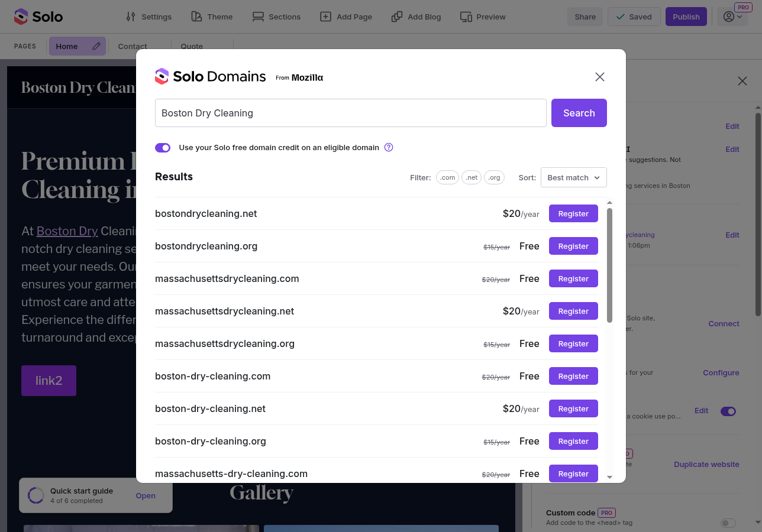Click the link2 button on the page
This screenshot has width=762, height=532.
click(49, 381)
